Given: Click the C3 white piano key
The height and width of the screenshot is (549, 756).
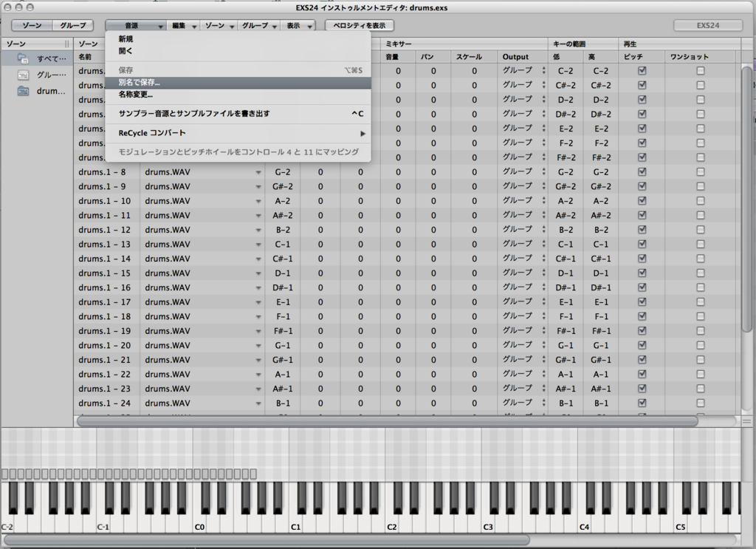Looking at the screenshot, I should coord(488,523).
